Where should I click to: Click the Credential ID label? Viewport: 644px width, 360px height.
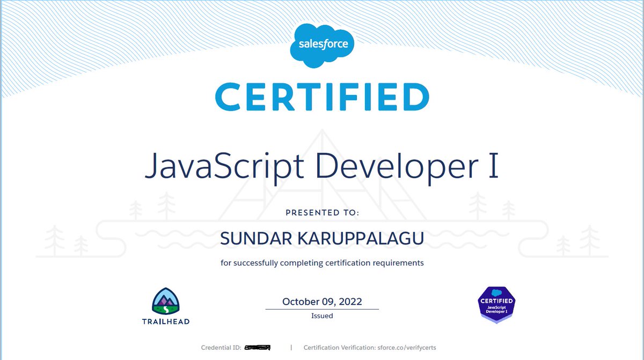[x=221, y=348]
